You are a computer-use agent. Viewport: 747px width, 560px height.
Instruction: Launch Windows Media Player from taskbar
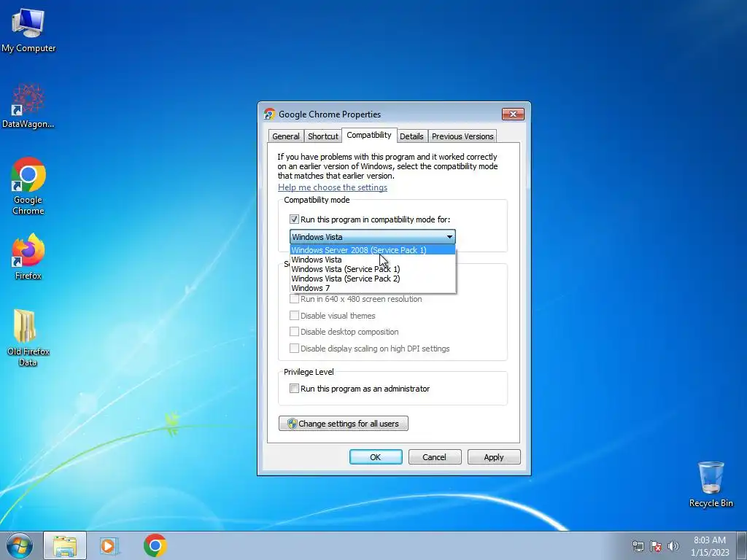[109, 545]
